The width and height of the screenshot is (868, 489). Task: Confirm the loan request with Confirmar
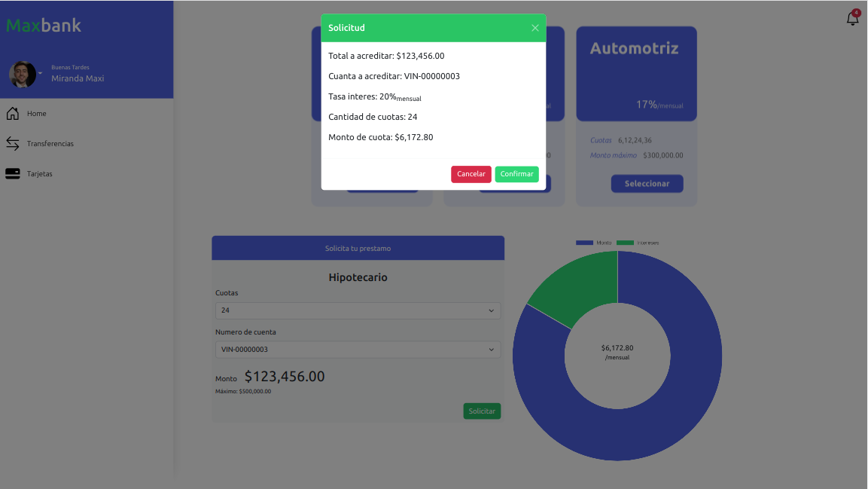pyautogui.click(x=516, y=174)
